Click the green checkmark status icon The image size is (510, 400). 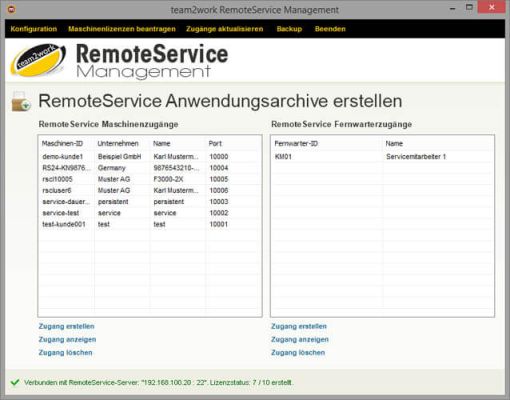[x=15, y=382]
